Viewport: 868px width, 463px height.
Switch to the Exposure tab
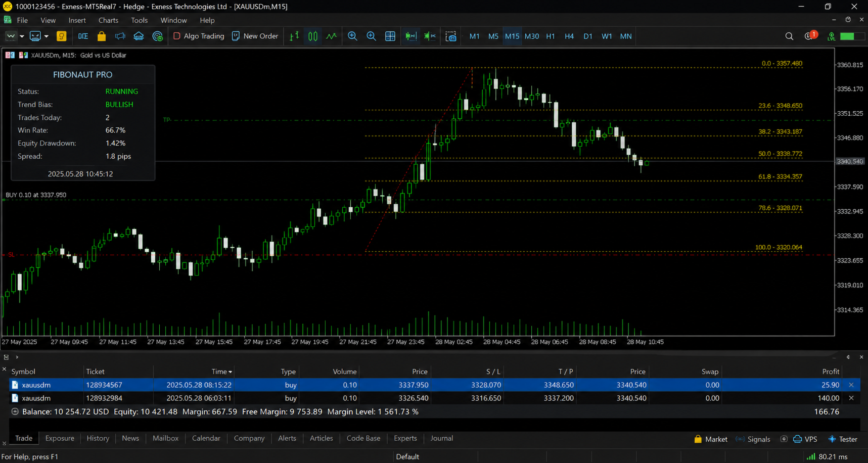coord(60,438)
